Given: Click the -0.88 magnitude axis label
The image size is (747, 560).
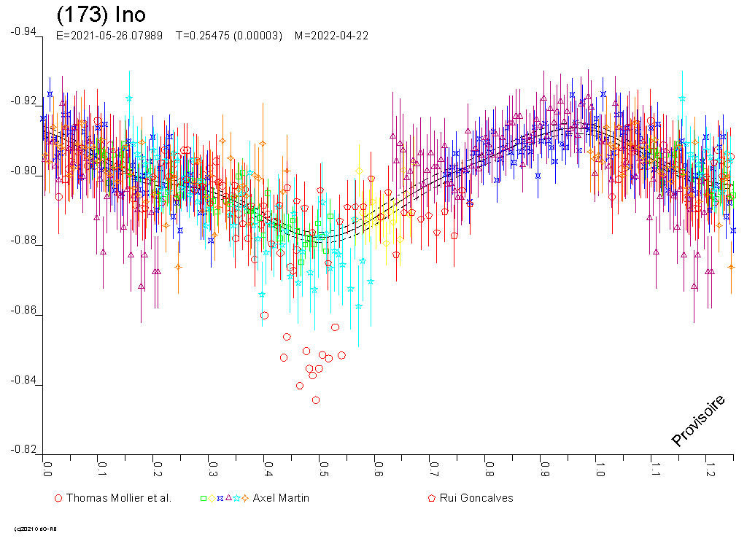Looking at the screenshot, I should (24, 241).
